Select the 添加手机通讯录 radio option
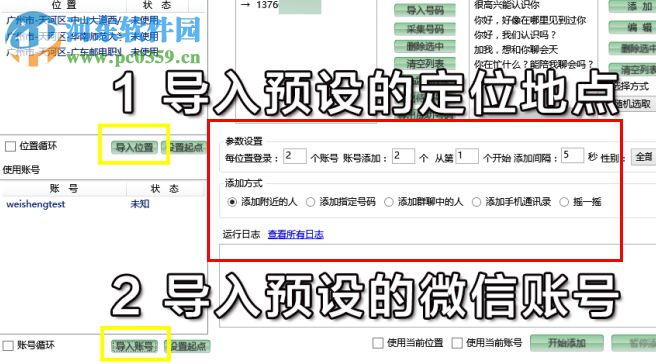Viewport: 656px width, 364px height. [x=476, y=202]
